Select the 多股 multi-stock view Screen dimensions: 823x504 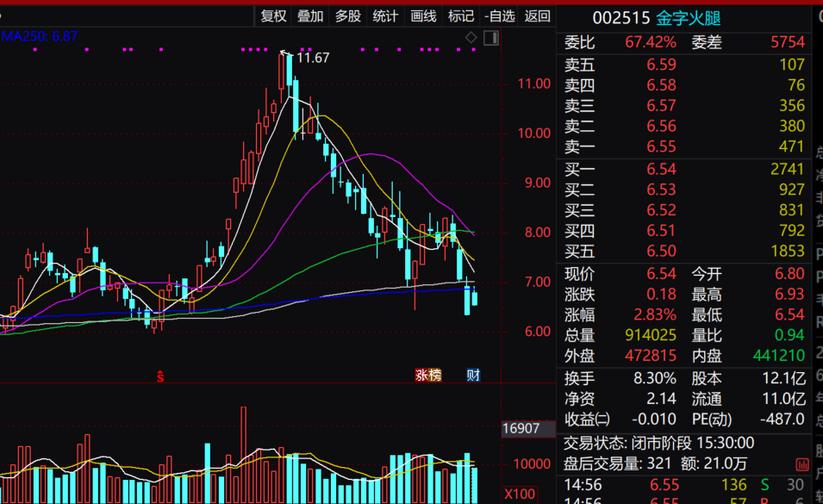(347, 16)
